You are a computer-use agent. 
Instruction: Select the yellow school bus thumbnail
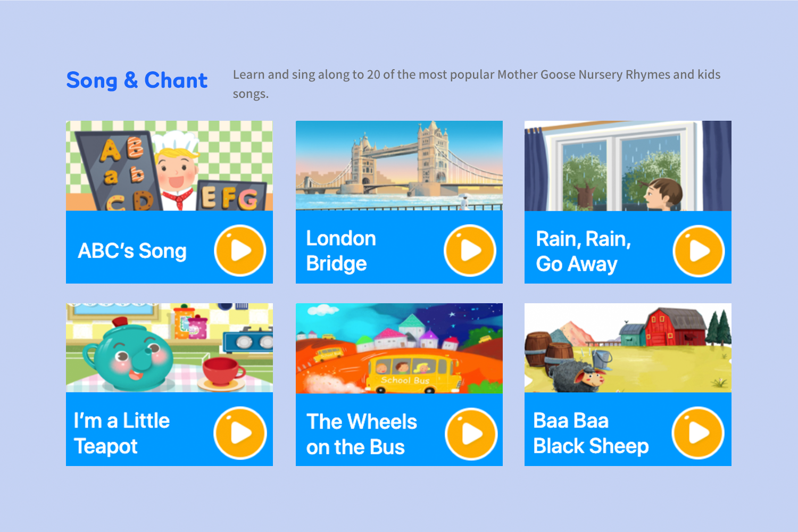[x=399, y=348]
